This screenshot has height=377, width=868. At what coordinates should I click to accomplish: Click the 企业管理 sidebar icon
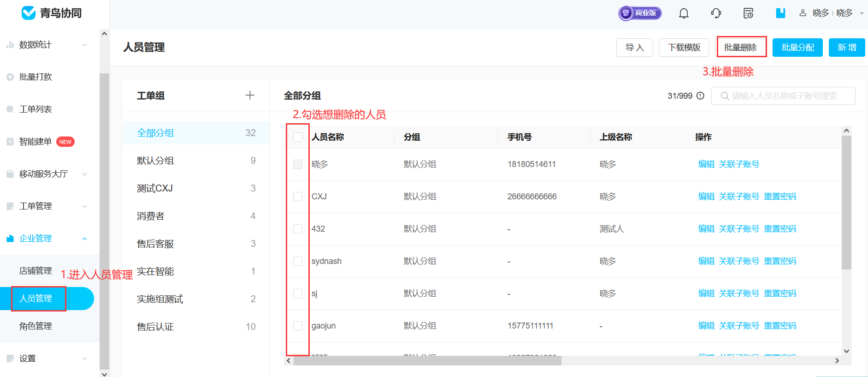[10, 239]
